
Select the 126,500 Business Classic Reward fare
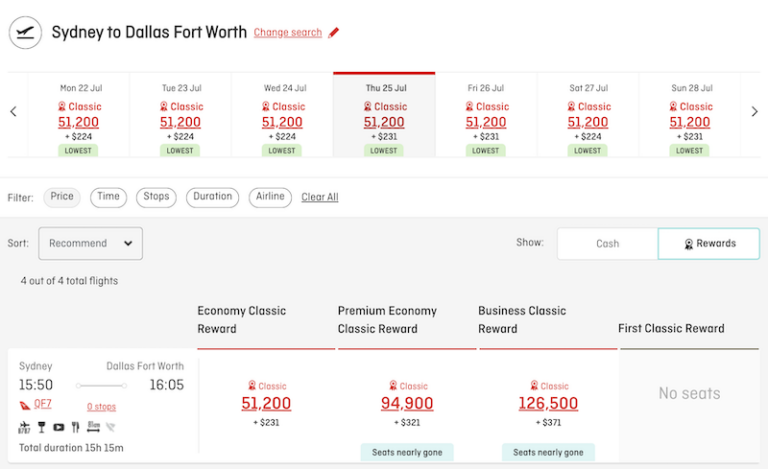tap(548, 404)
